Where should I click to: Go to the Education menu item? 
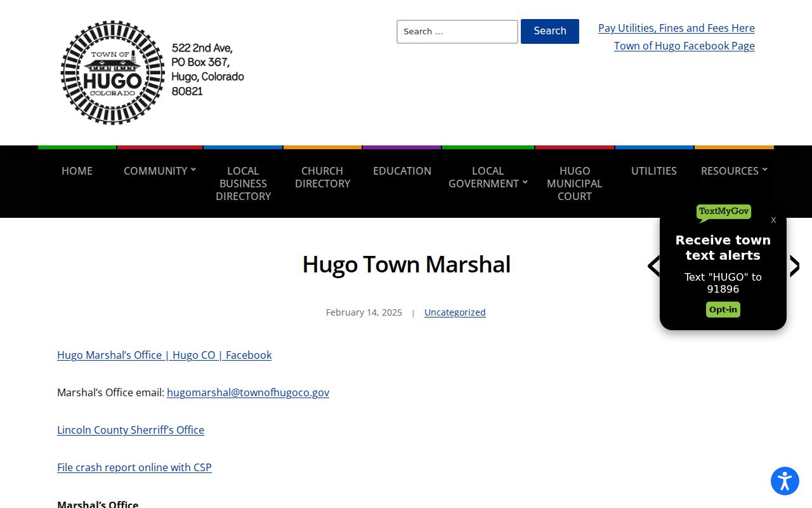(x=402, y=171)
